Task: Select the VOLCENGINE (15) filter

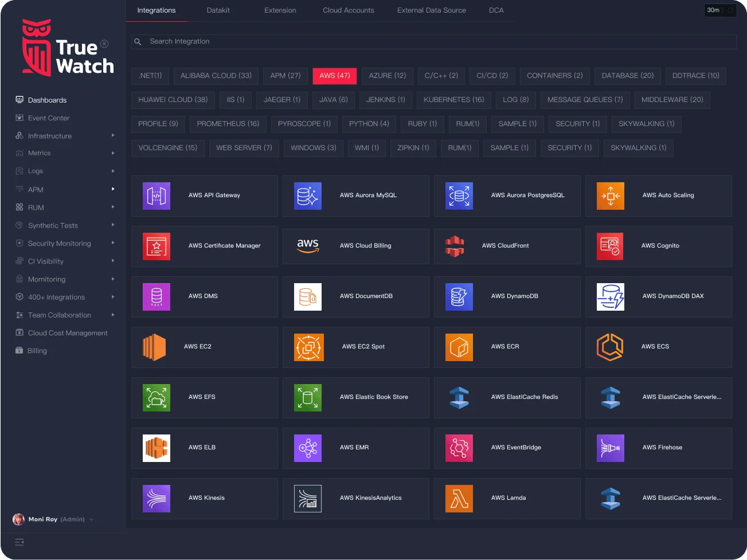Action: point(168,148)
